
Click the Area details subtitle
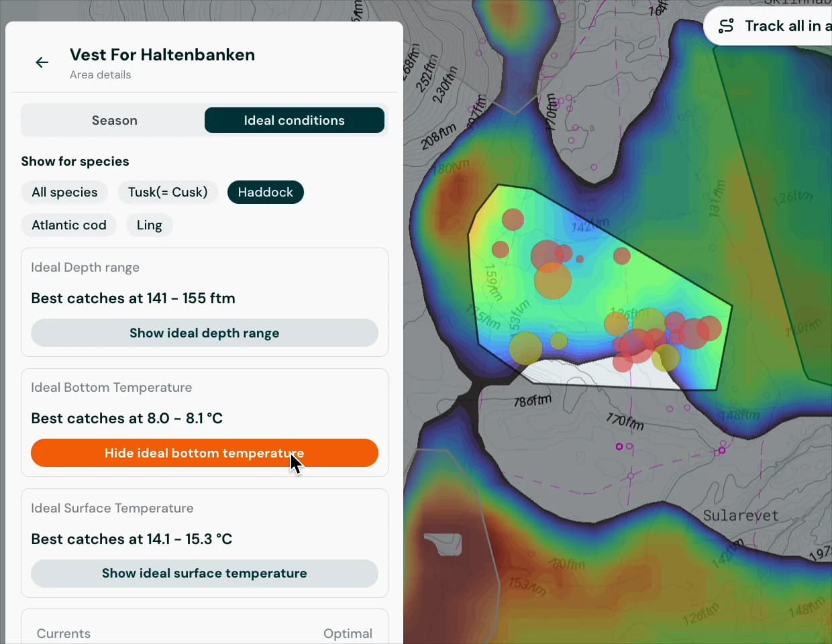[x=101, y=74]
